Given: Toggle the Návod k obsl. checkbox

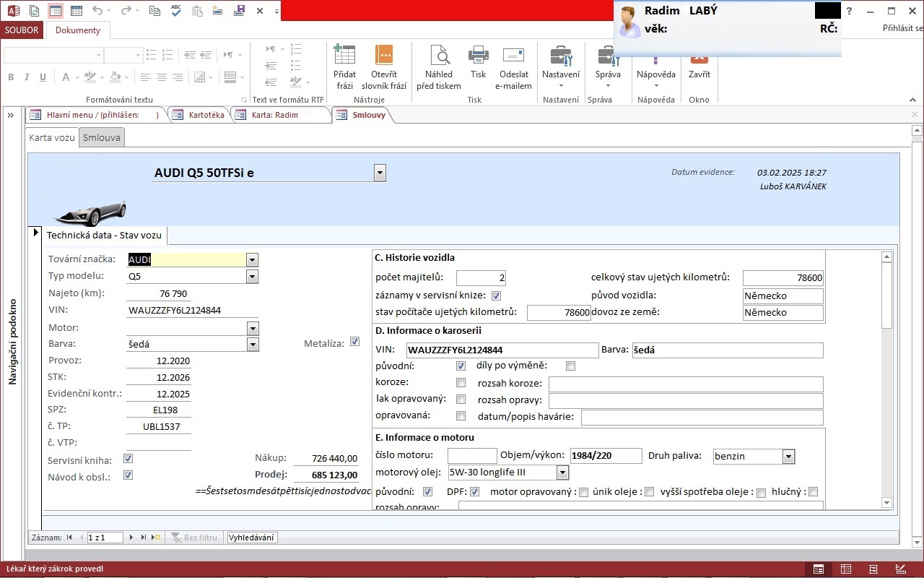Looking at the screenshot, I should [128, 475].
